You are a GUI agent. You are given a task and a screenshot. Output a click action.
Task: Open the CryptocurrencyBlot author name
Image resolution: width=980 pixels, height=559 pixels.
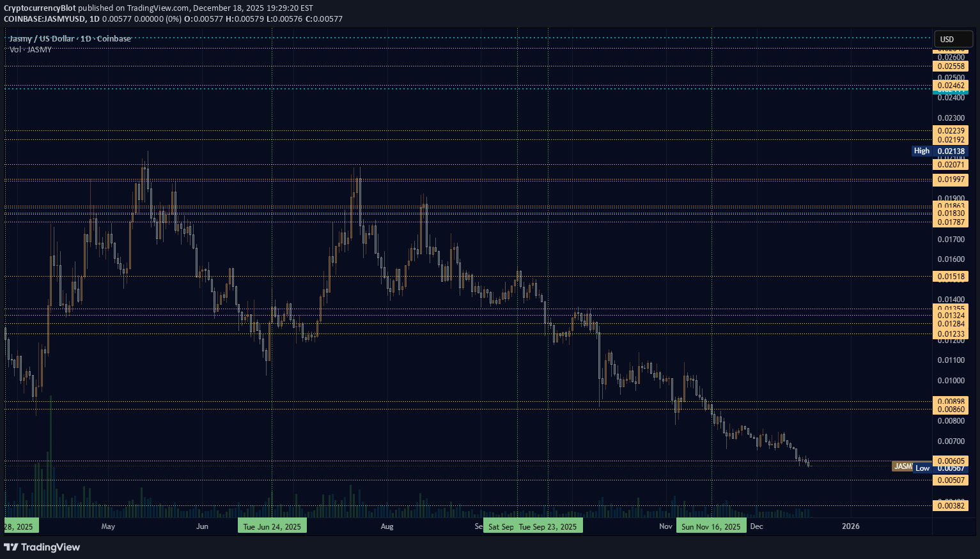point(40,8)
